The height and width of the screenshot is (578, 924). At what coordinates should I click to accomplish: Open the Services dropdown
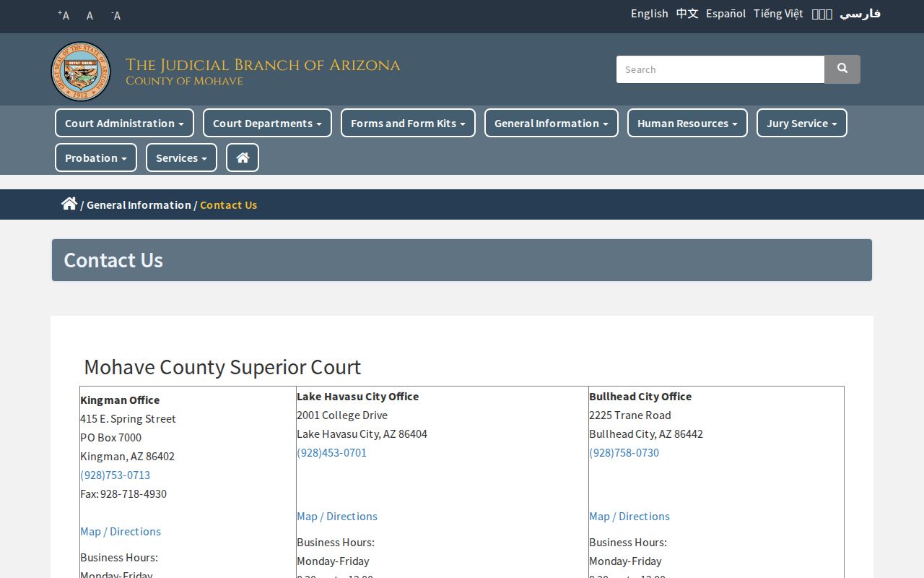pos(181,158)
